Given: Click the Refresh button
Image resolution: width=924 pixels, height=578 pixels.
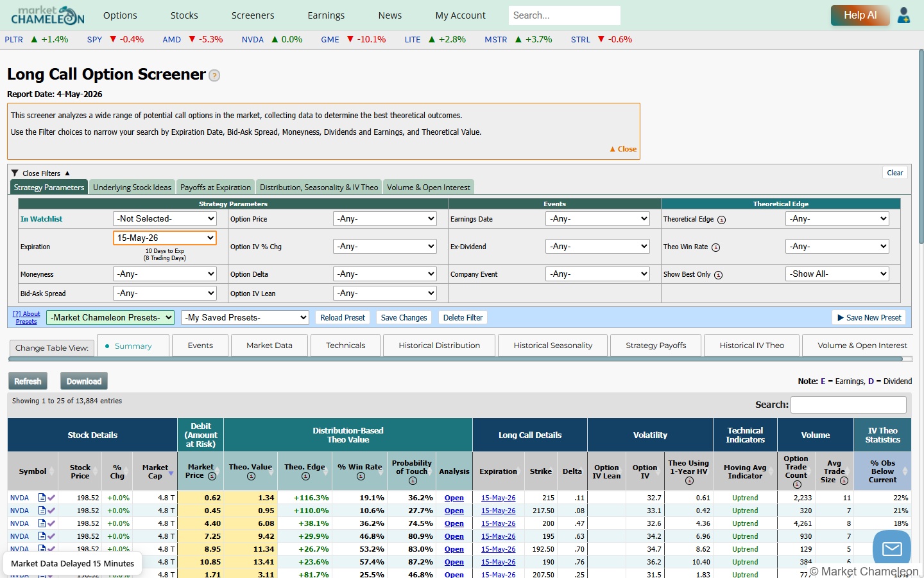Looking at the screenshot, I should click(x=28, y=381).
